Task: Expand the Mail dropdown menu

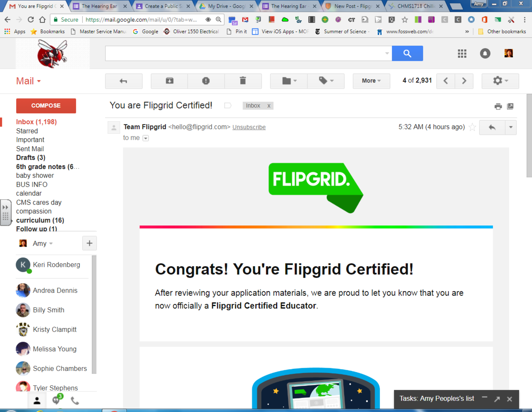Action: click(x=29, y=81)
